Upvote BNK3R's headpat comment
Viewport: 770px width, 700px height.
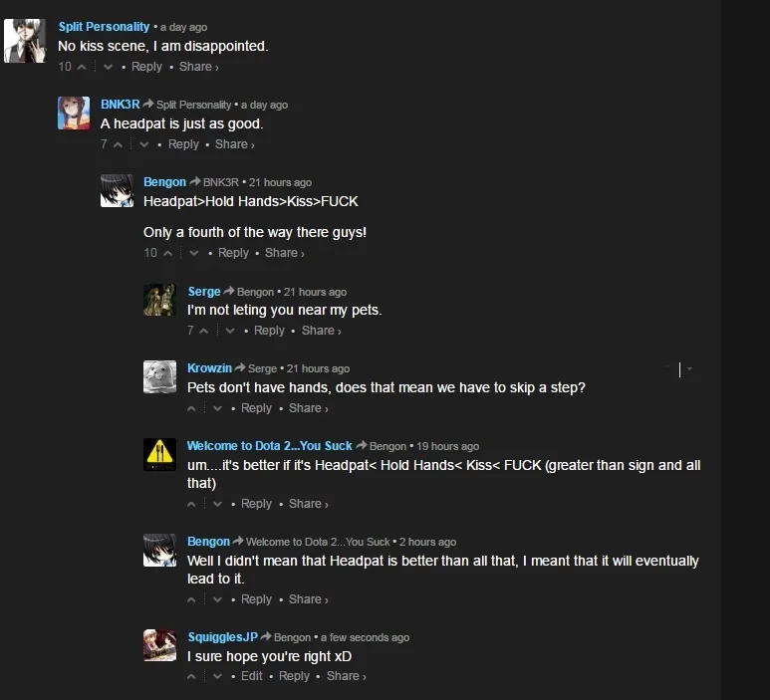click(118, 144)
